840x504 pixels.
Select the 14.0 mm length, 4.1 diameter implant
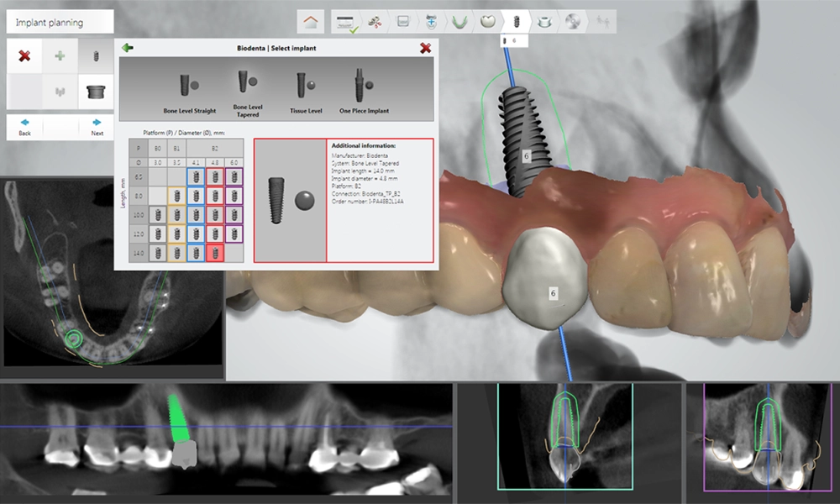[x=195, y=252]
